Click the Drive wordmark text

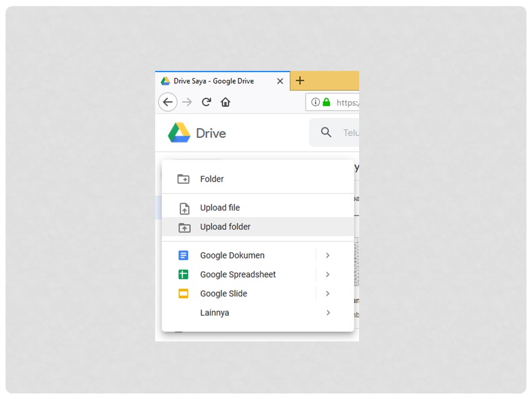click(211, 134)
